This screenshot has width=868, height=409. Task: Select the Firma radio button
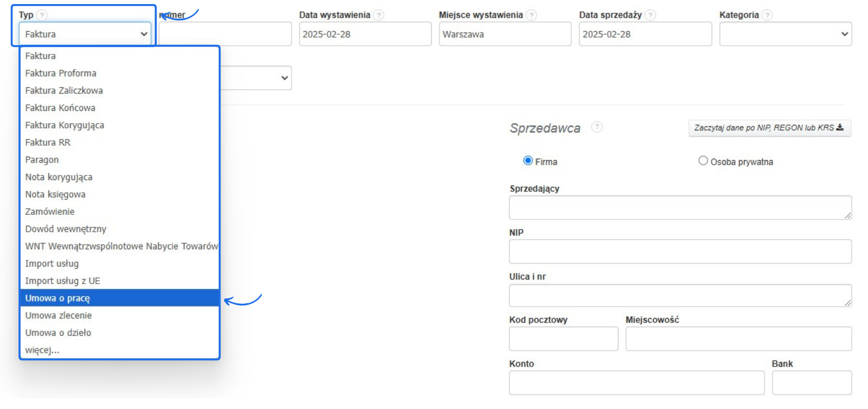(528, 161)
